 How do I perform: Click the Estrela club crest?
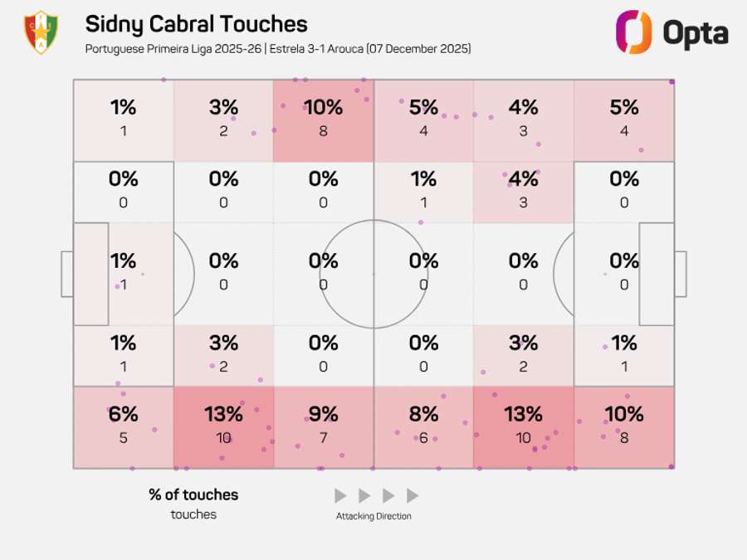click(x=41, y=32)
